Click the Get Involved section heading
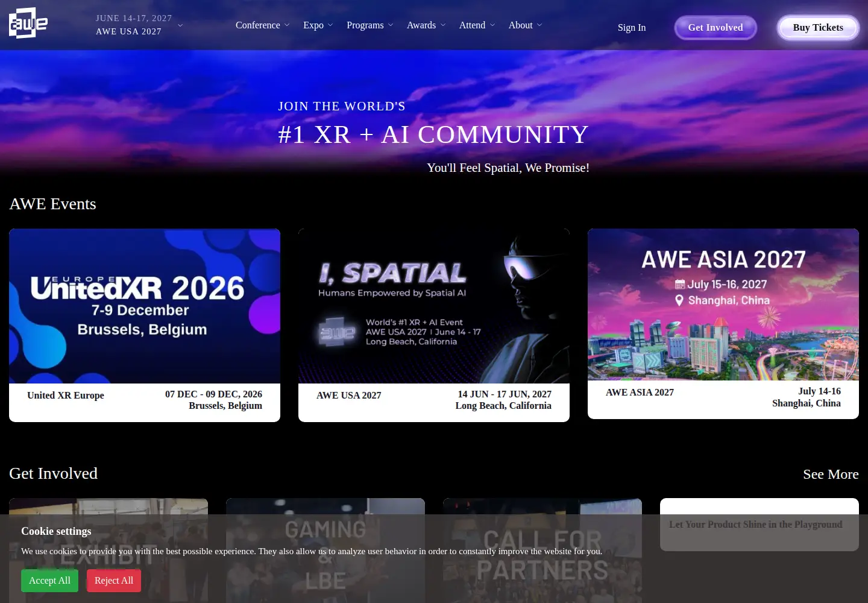Image resolution: width=868 pixels, height=603 pixels. 53,473
